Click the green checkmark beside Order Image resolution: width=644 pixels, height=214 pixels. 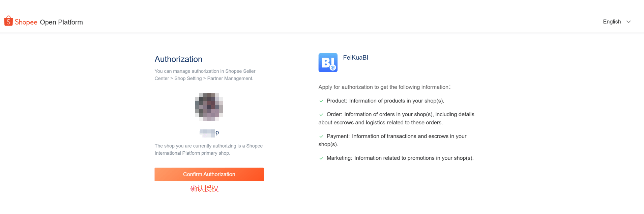click(x=321, y=115)
